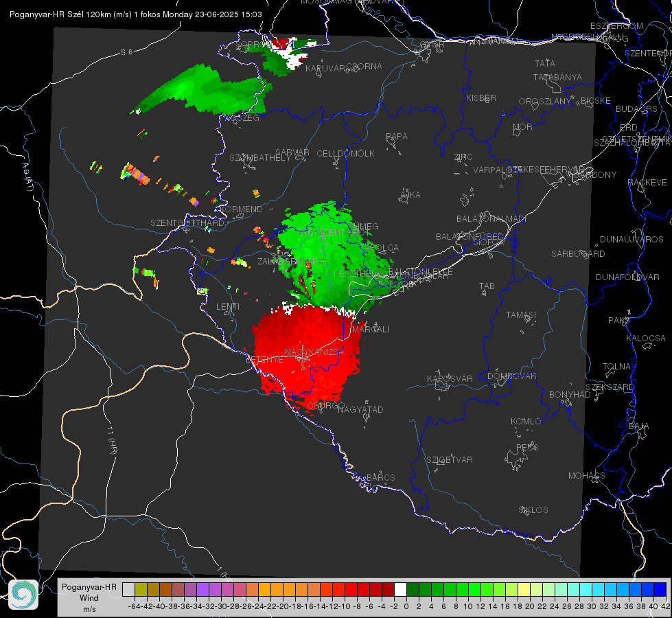Click the KORMEND town label

242,209
